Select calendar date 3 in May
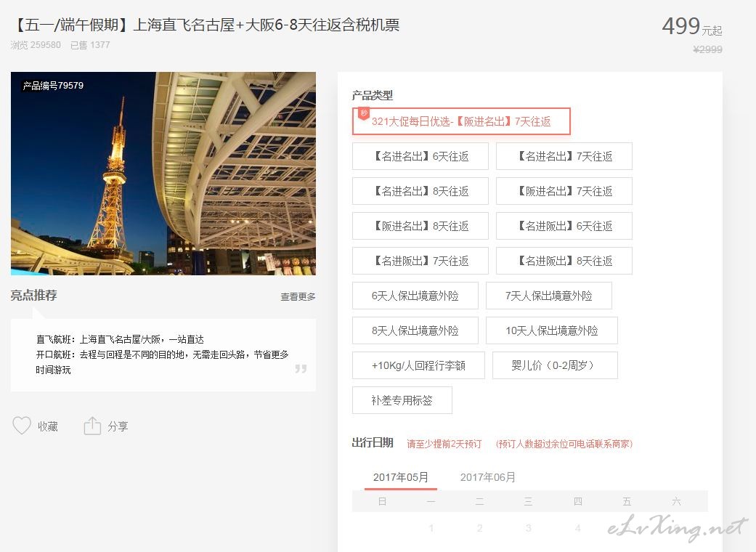The height and width of the screenshot is (552, 756). click(529, 528)
